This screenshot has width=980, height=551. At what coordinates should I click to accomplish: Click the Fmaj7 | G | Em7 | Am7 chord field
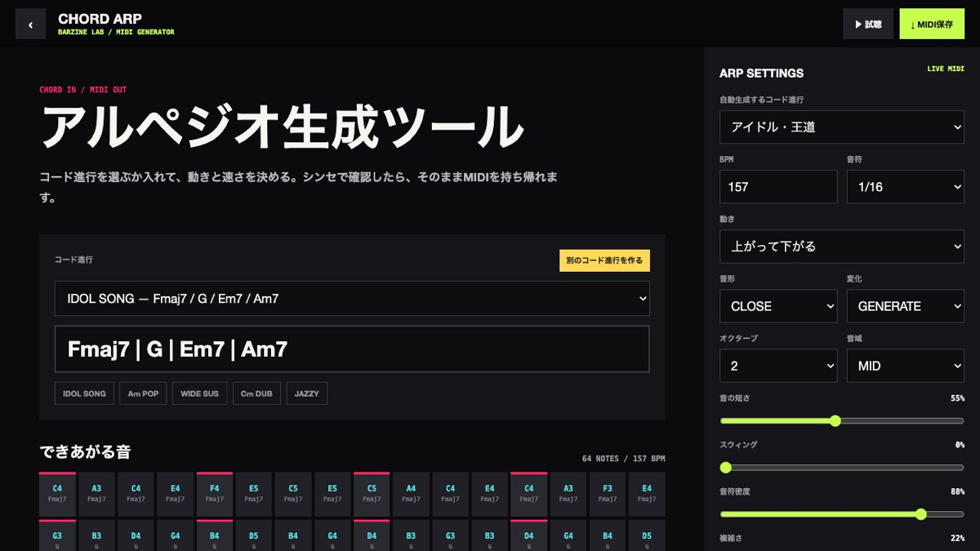coord(352,349)
